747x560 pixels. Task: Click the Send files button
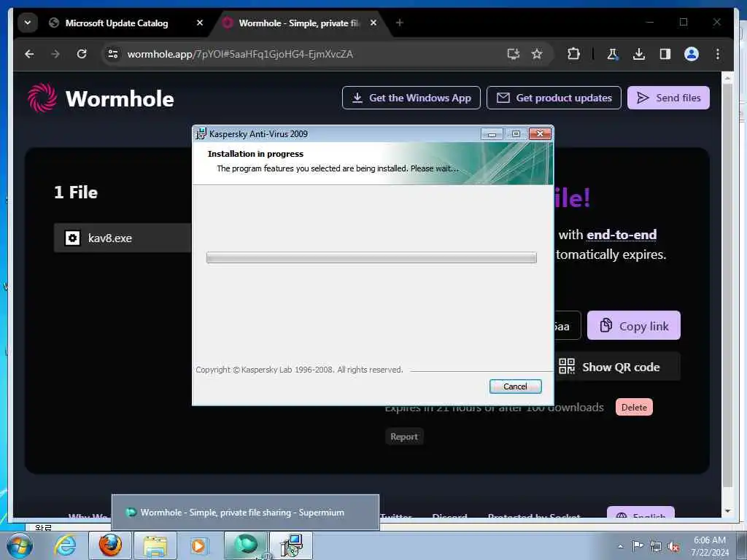tap(668, 98)
